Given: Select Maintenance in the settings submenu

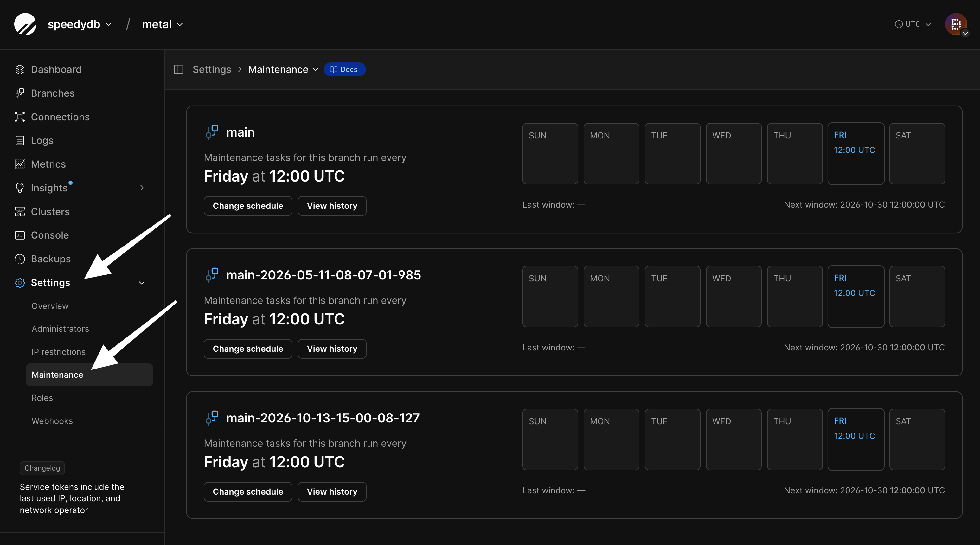Looking at the screenshot, I should 89,375.
